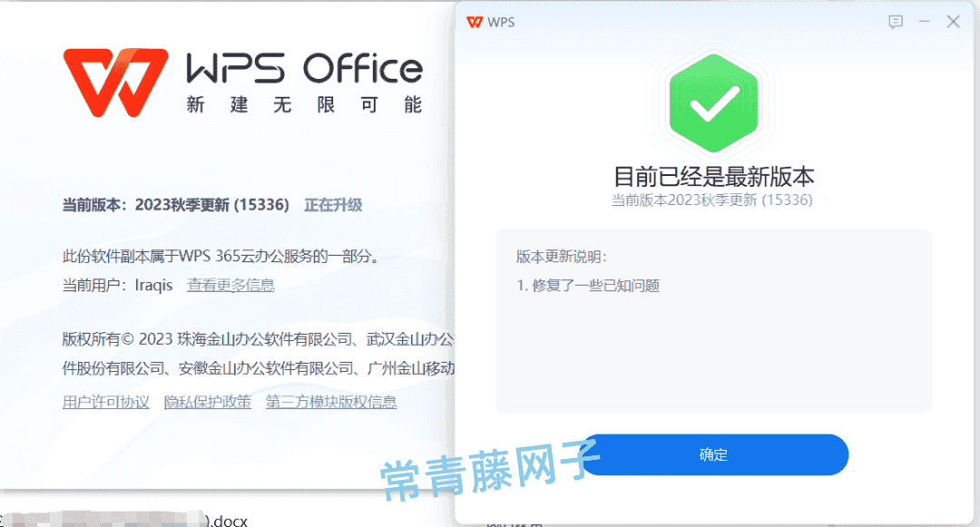This screenshot has height=527, width=980.
Task: Minimize the WPS update dialog
Action: pos(925,22)
